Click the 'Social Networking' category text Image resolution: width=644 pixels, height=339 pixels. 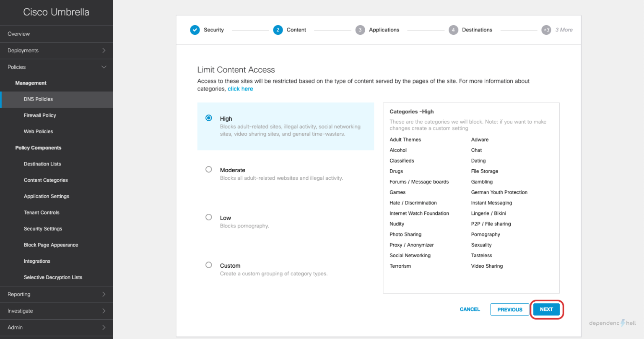(410, 256)
